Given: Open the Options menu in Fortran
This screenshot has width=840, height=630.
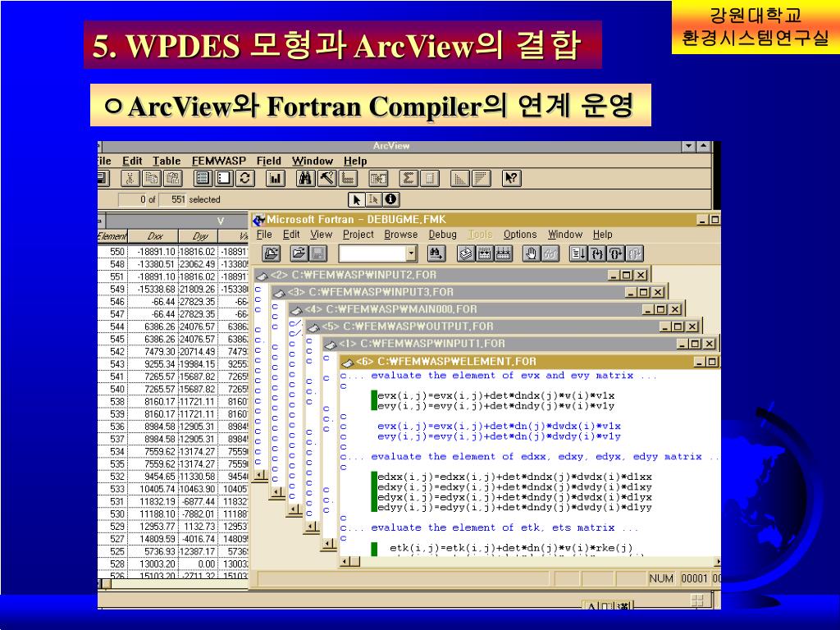Looking at the screenshot, I should pos(519,234).
